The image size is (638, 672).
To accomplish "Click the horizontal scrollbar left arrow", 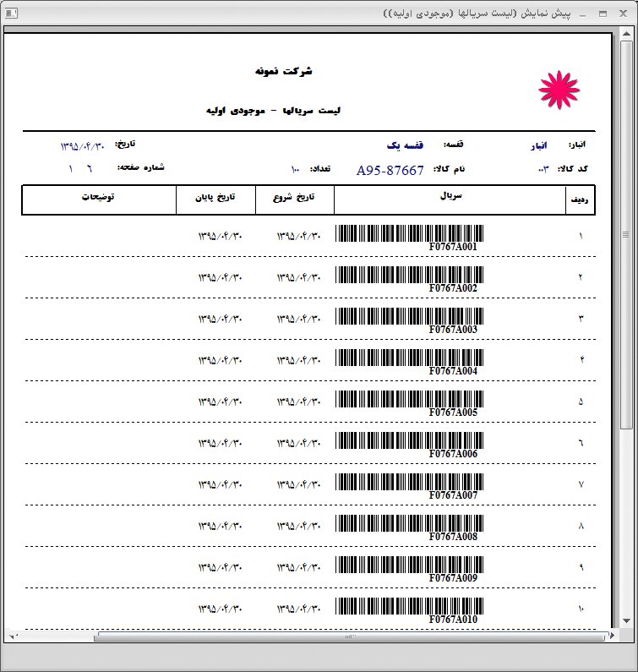I will [11, 636].
